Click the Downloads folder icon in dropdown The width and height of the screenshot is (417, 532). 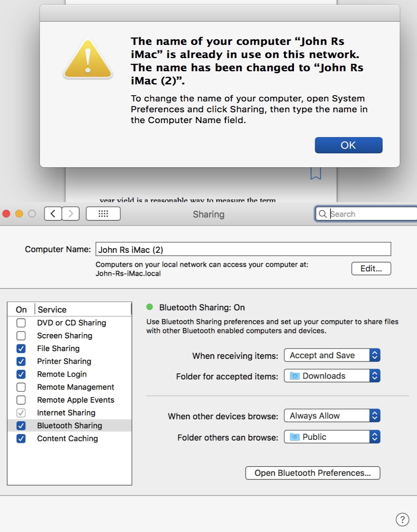point(295,376)
